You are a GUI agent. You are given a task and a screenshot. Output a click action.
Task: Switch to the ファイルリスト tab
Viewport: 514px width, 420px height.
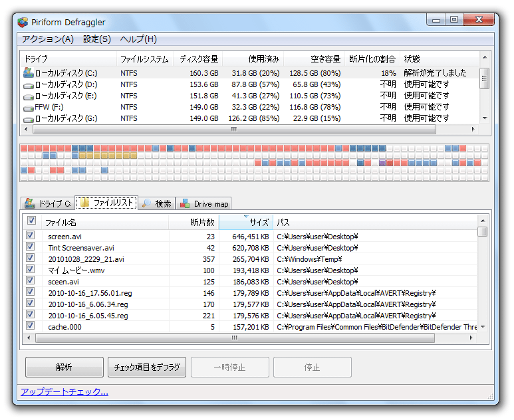tap(107, 203)
